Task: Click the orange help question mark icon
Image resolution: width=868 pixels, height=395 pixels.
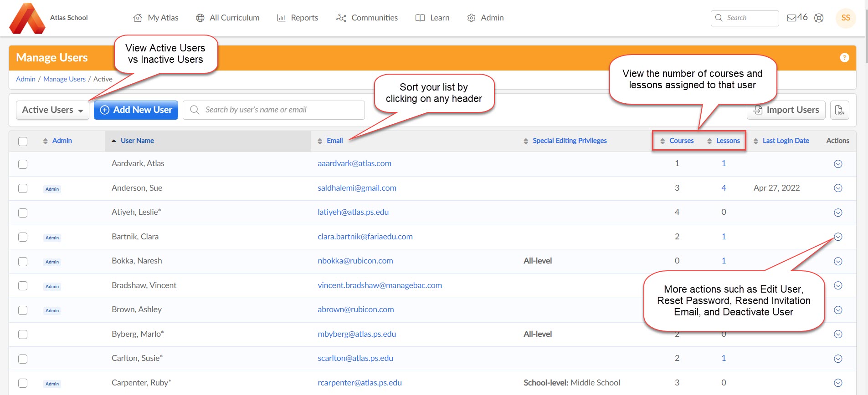Action: click(x=844, y=58)
